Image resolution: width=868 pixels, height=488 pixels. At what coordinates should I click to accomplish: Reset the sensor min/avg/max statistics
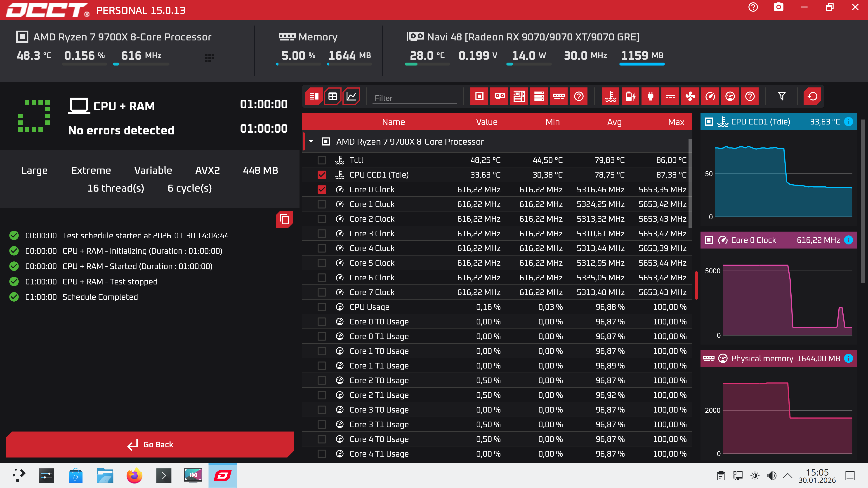point(812,97)
